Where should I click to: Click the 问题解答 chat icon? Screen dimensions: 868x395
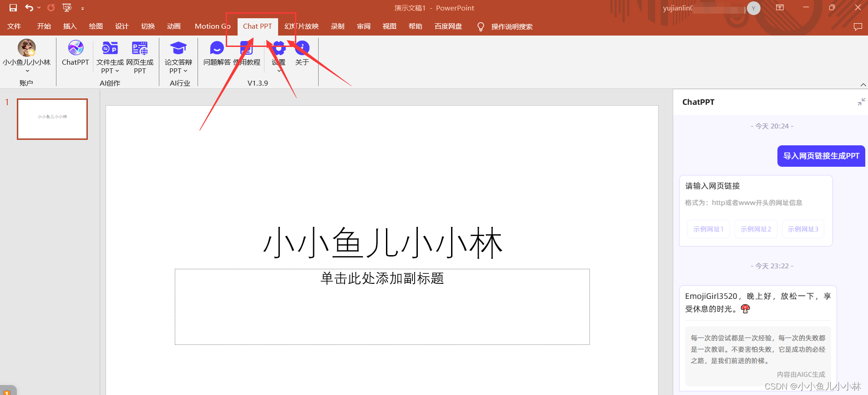217,48
